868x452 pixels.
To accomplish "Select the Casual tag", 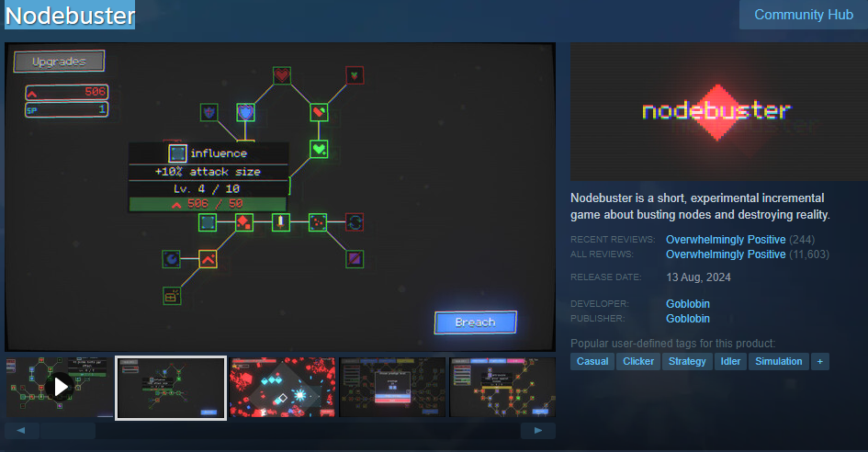I will pyautogui.click(x=592, y=361).
